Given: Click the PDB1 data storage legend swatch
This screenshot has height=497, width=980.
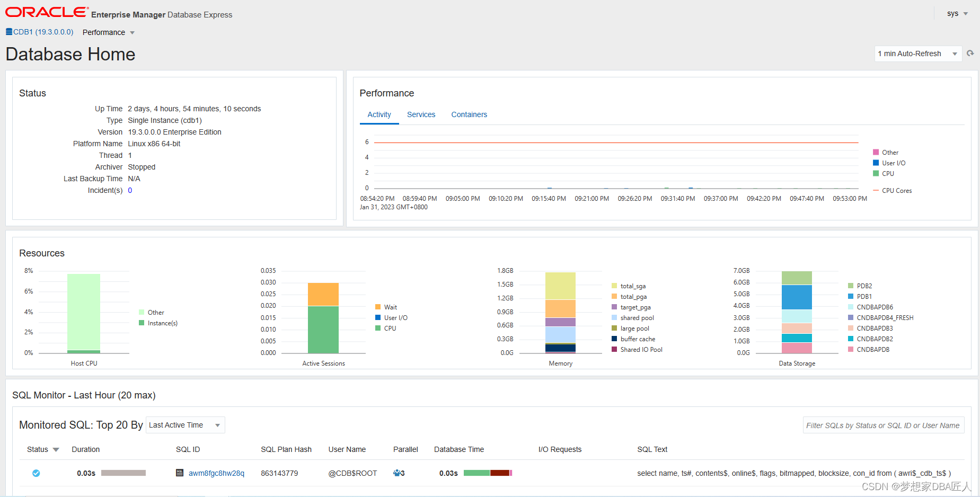Looking at the screenshot, I should (x=851, y=296).
